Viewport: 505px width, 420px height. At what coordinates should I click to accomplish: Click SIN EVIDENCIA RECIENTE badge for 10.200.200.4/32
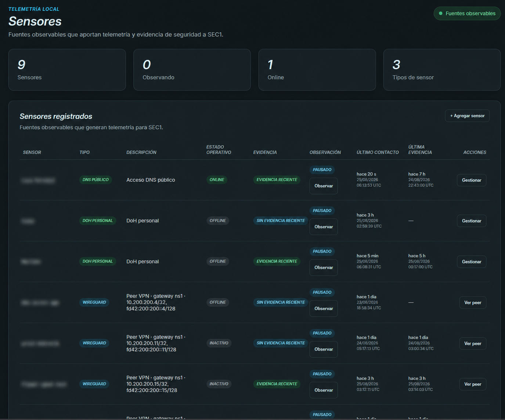(281, 303)
